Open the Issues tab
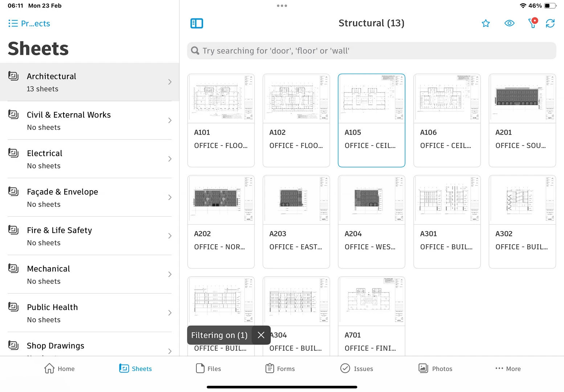 click(x=356, y=369)
